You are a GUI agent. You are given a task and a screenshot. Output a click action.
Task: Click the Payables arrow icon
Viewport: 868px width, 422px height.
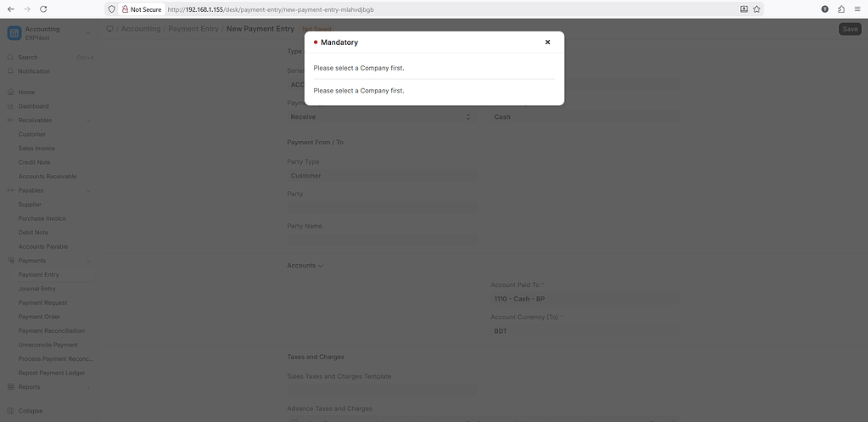click(x=10, y=190)
